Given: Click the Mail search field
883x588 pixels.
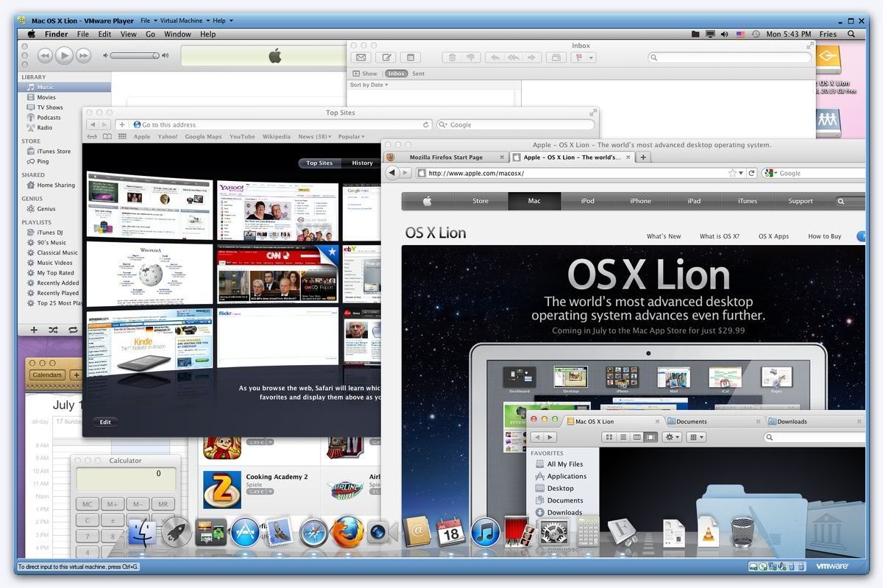Looking at the screenshot, I should pos(728,57).
